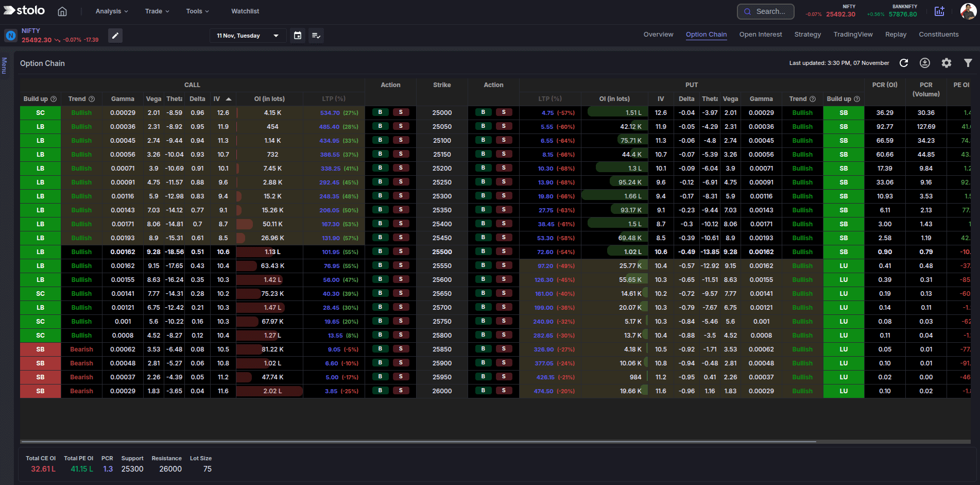Toggle Buy on the 25500 call
This screenshot has height=485, width=980.
coord(380,252)
